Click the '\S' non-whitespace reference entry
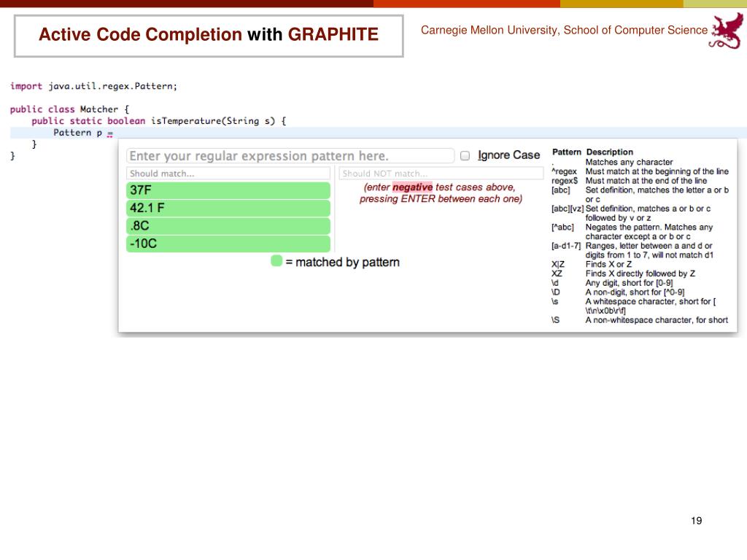Image resolution: width=747 pixels, height=560 pixels. (x=640, y=320)
